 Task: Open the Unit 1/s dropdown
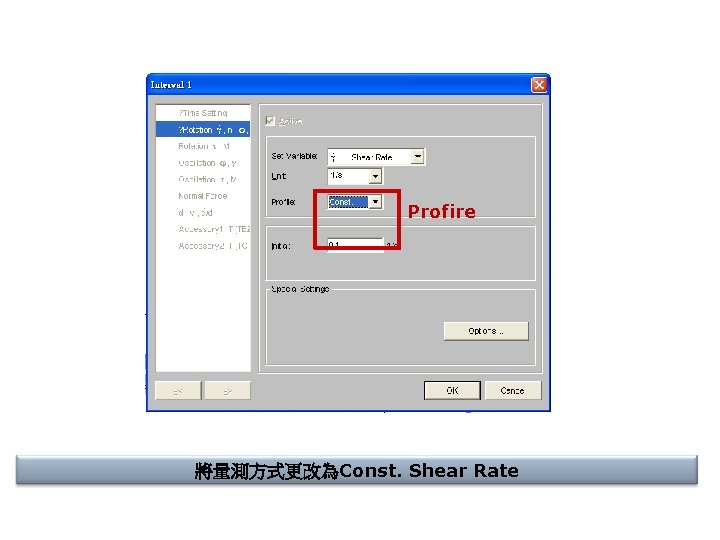(376, 176)
